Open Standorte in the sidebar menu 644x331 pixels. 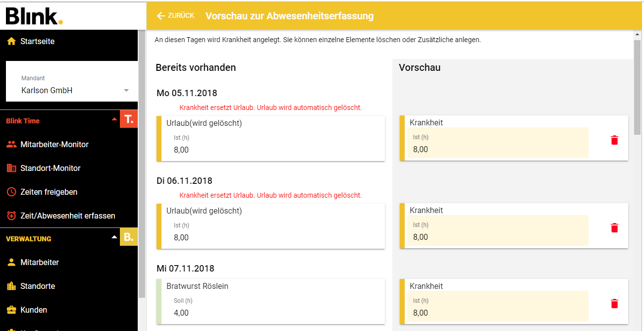click(x=38, y=286)
